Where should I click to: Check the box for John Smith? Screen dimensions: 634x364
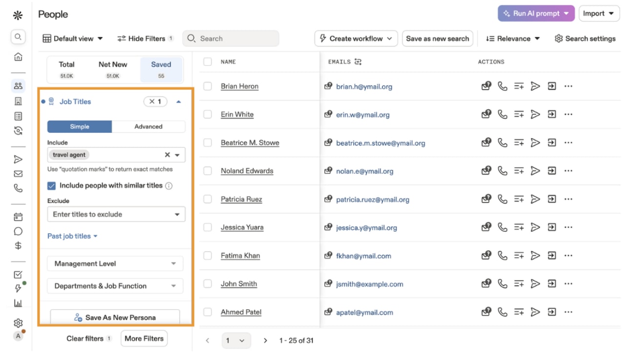click(x=208, y=283)
